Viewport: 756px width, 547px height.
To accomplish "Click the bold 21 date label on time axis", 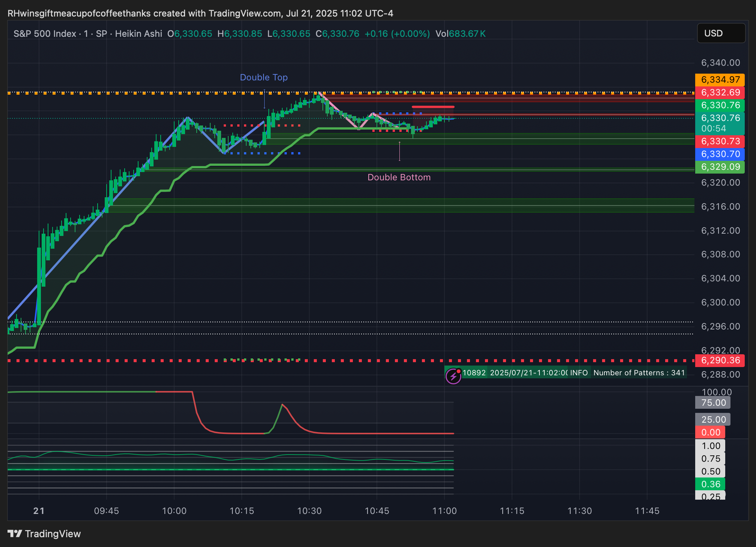I will coord(39,511).
